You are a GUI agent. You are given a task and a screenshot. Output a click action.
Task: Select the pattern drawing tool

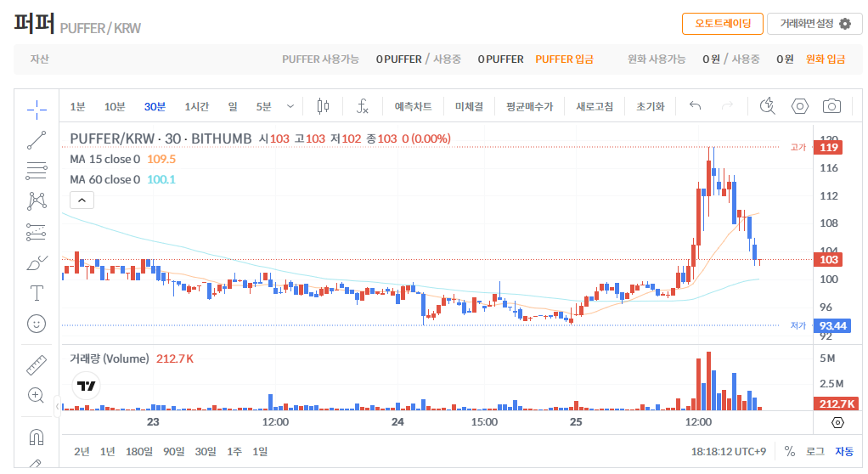click(x=37, y=201)
